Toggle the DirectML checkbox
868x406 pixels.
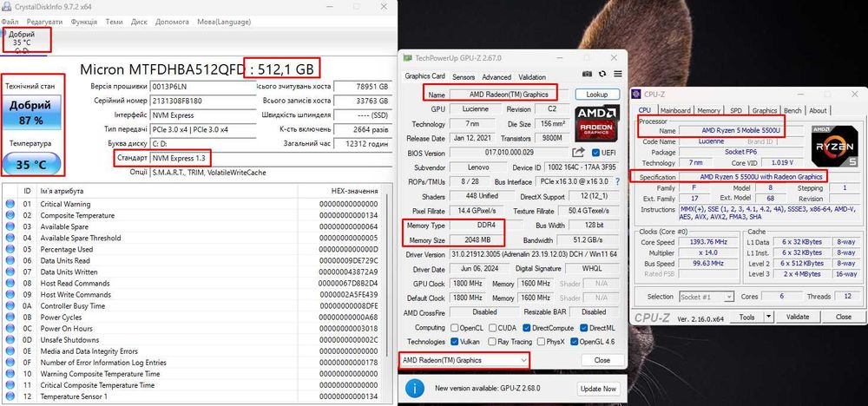[584, 327]
